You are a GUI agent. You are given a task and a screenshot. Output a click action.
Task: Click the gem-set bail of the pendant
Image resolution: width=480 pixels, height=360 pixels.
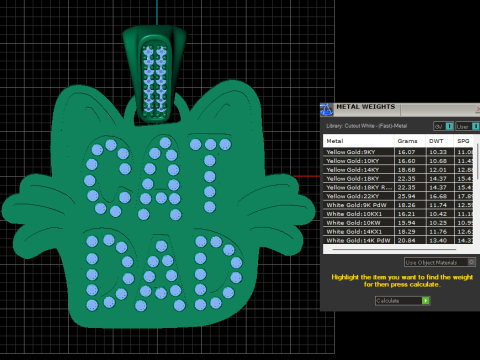(154, 75)
